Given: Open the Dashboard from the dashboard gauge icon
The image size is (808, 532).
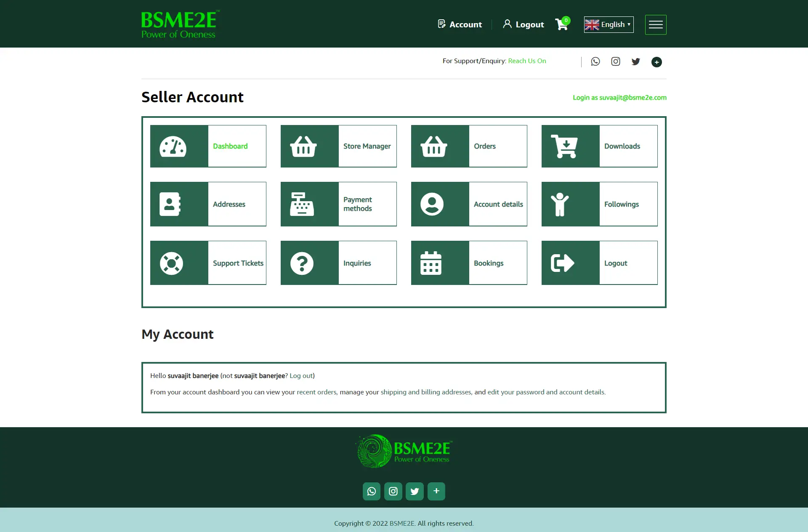Looking at the screenshot, I should click(173, 146).
